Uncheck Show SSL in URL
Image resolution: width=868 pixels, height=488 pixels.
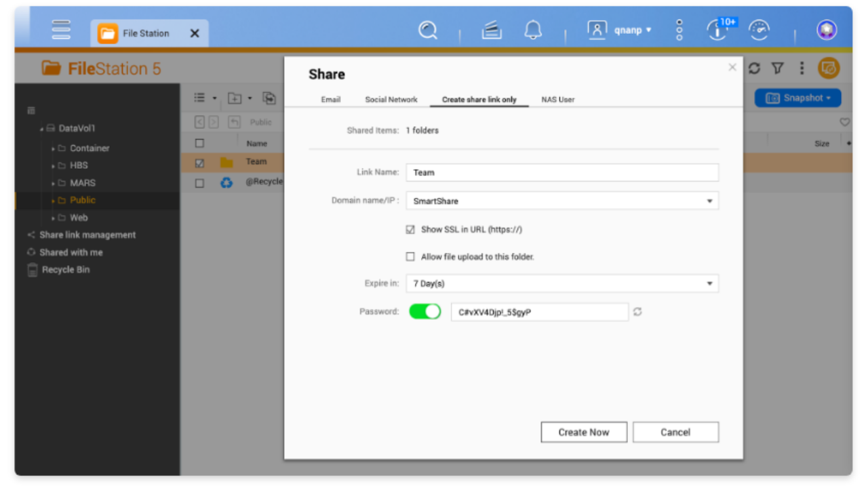pyautogui.click(x=410, y=229)
